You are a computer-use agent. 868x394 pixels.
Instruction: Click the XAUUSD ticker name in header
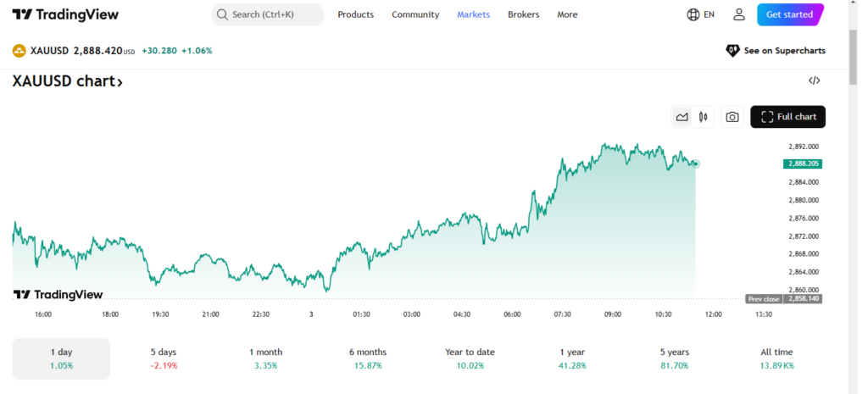click(x=50, y=51)
